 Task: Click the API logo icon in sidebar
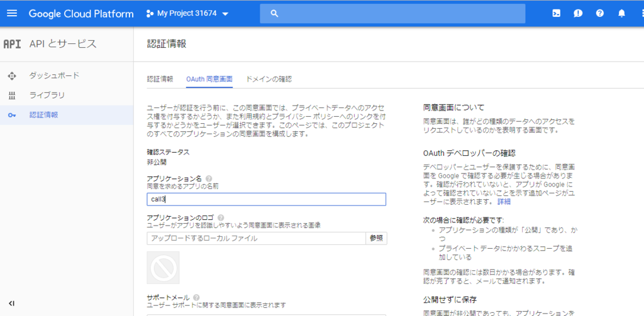(12, 44)
